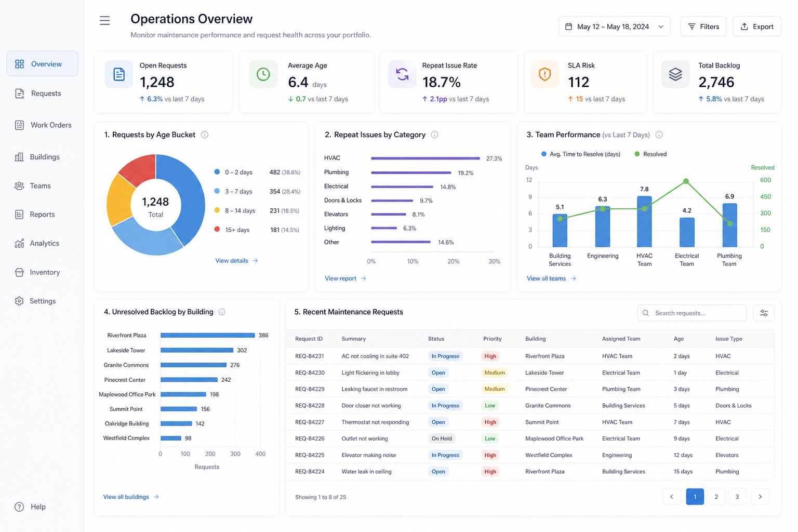The image size is (798, 532).
Task: Click the Buildings icon in sidebar
Action: [19, 157]
